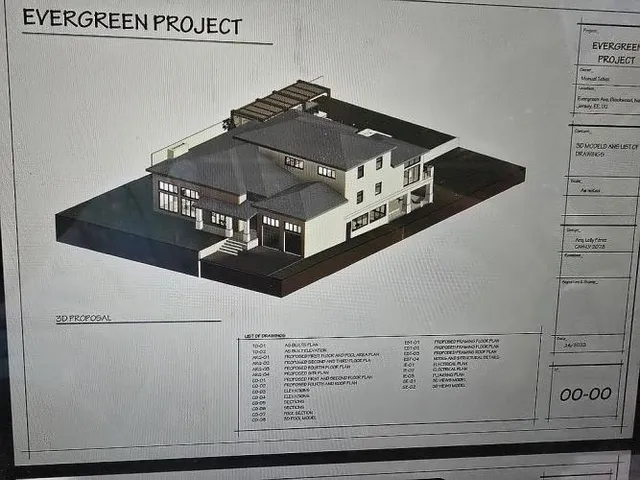Select the 3D house model rendering
The image size is (640, 480).
[290, 190]
